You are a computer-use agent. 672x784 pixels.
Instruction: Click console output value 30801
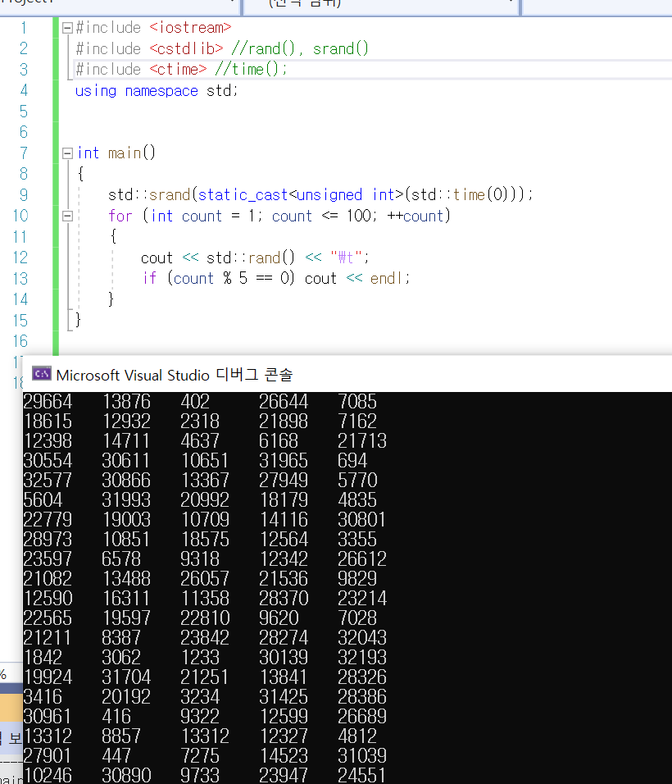pyautogui.click(x=362, y=519)
